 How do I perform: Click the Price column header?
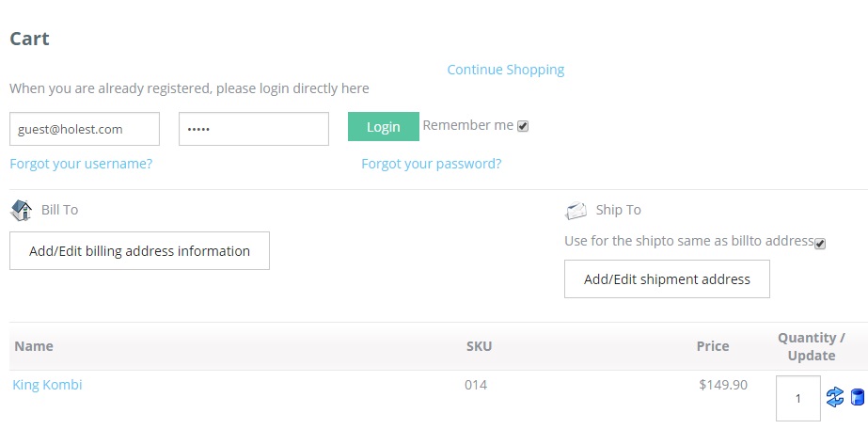click(x=713, y=346)
